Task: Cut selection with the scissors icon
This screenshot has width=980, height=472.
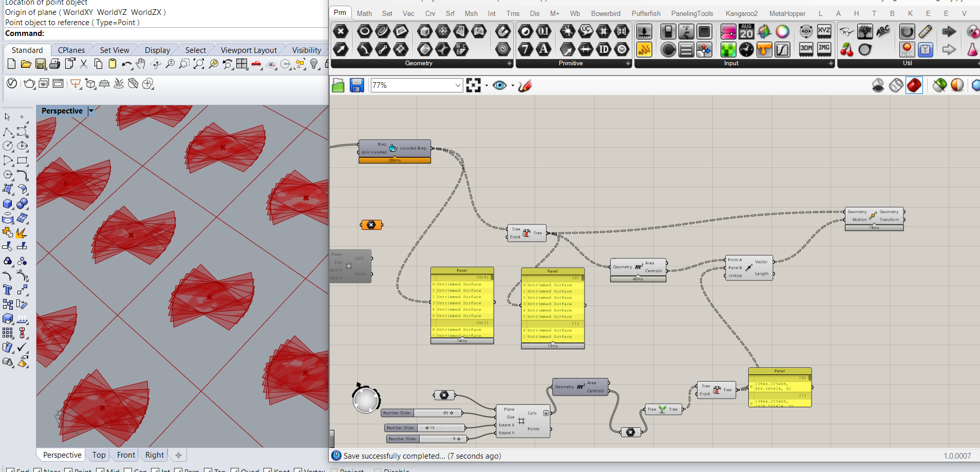Action: (x=84, y=64)
